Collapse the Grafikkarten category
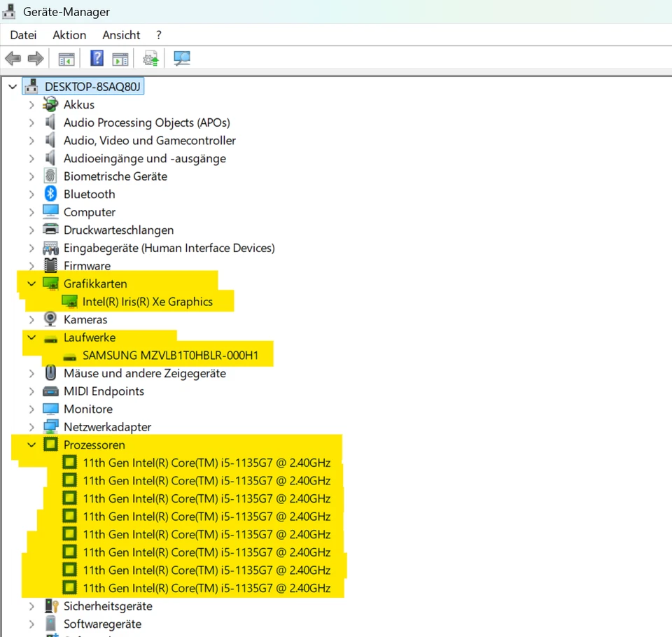This screenshot has height=637, width=672. tap(31, 283)
